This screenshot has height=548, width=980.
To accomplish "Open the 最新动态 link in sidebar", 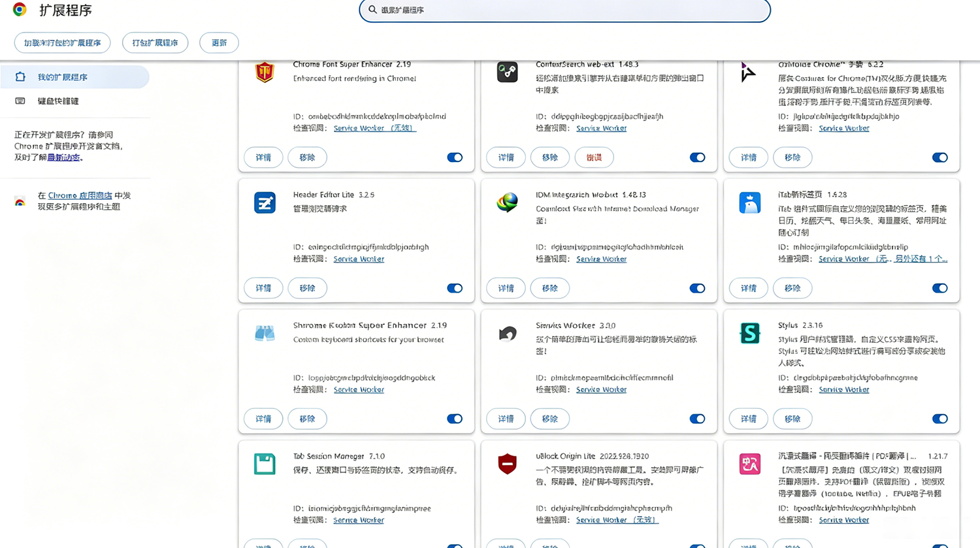I will [x=64, y=157].
